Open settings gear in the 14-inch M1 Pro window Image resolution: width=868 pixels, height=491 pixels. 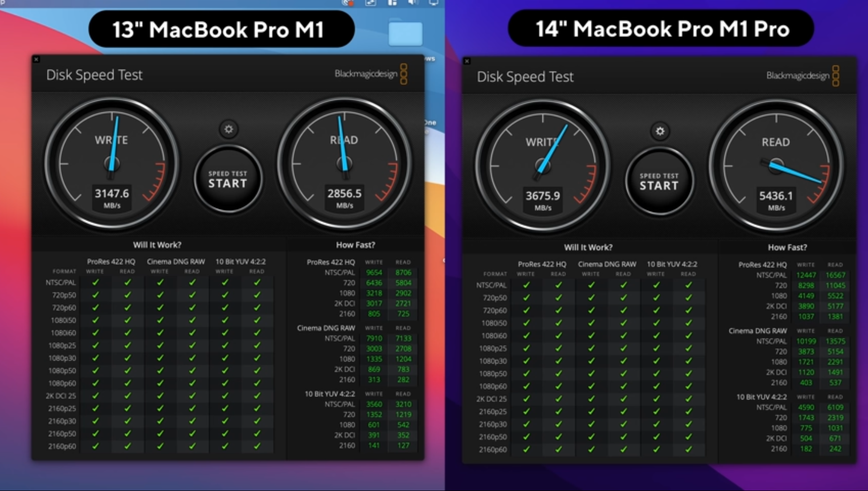tap(660, 131)
